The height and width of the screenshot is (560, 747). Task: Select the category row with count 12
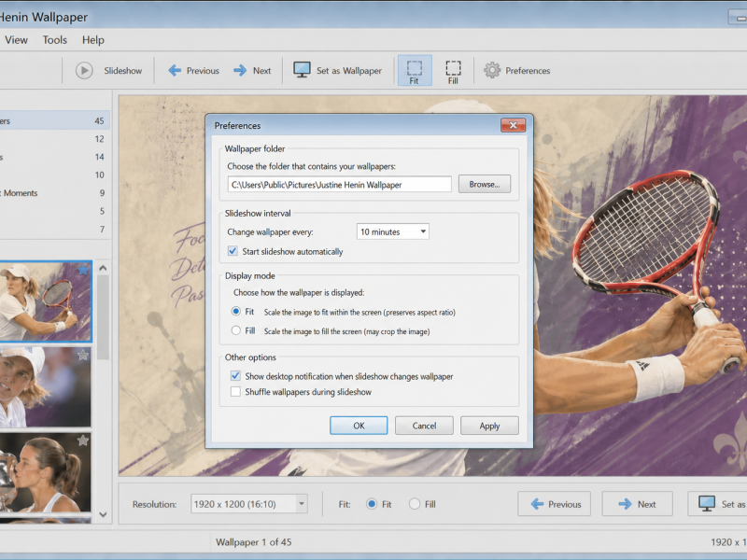click(x=54, y=139)
